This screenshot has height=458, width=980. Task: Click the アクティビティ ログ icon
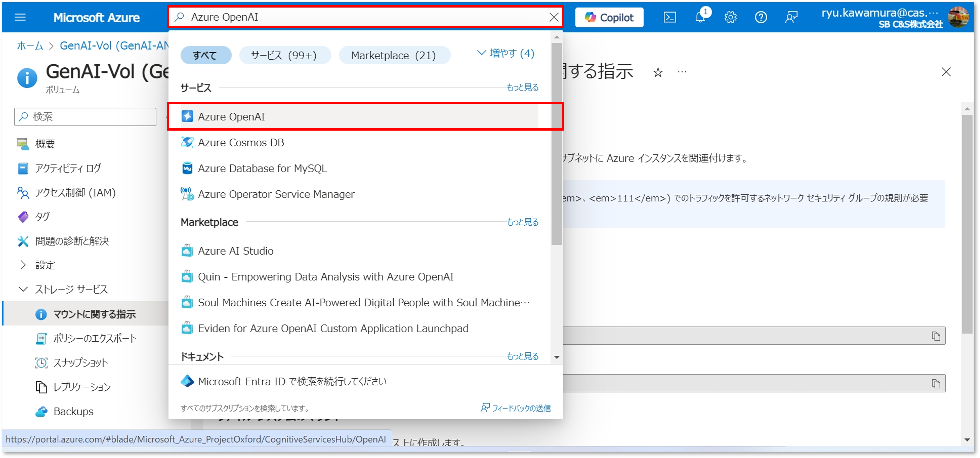point(23,168)
